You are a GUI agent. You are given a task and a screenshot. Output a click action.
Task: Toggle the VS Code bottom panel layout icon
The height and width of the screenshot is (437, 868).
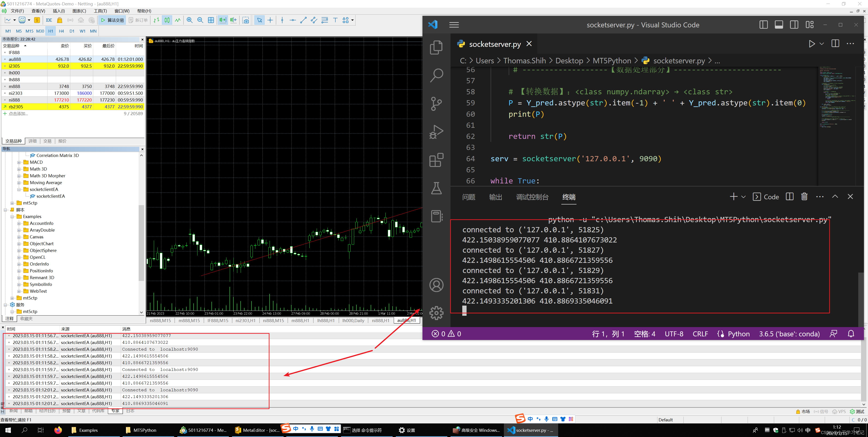tap(779, 25)
